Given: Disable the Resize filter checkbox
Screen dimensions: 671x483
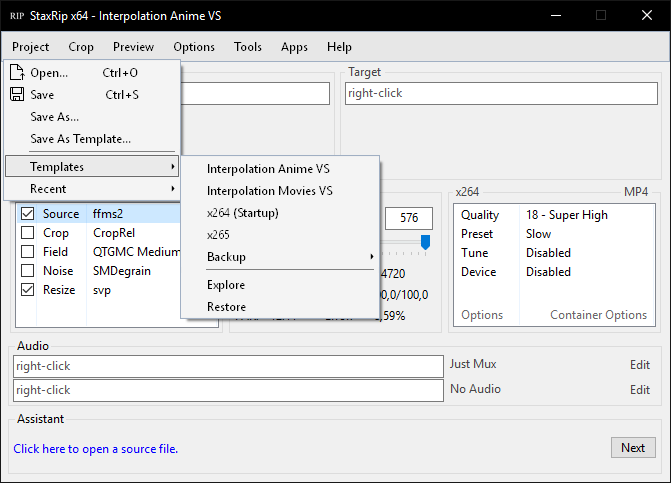Looking at the screenshot, I should (28, 290).
